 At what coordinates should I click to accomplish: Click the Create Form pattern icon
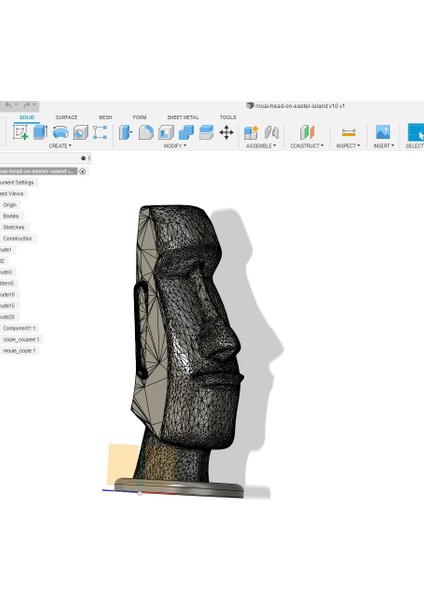pyautogui.click(x=100, y=132)
